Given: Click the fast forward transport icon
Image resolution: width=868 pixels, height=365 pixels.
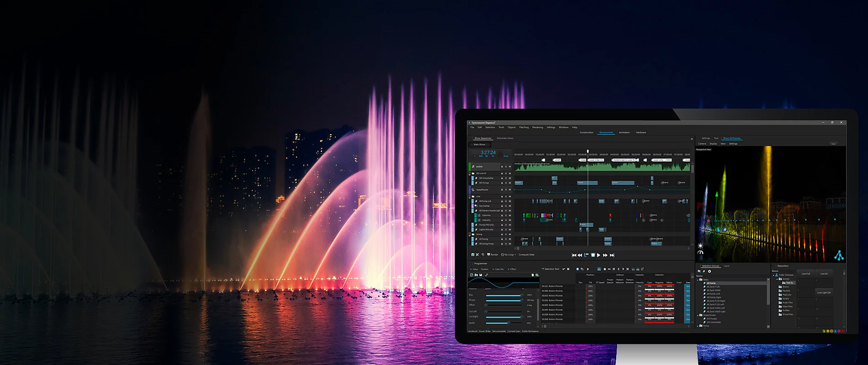Looking at the screenshot, I should click(605, 255).
